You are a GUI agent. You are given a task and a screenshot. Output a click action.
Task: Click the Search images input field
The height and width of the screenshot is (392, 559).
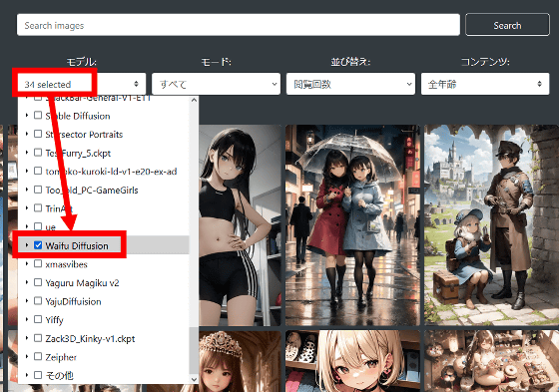pos(239,25)
